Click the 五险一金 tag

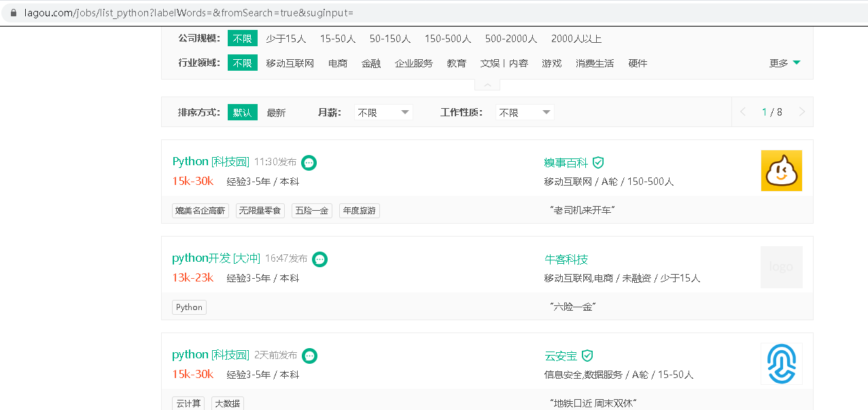[312, 211]
